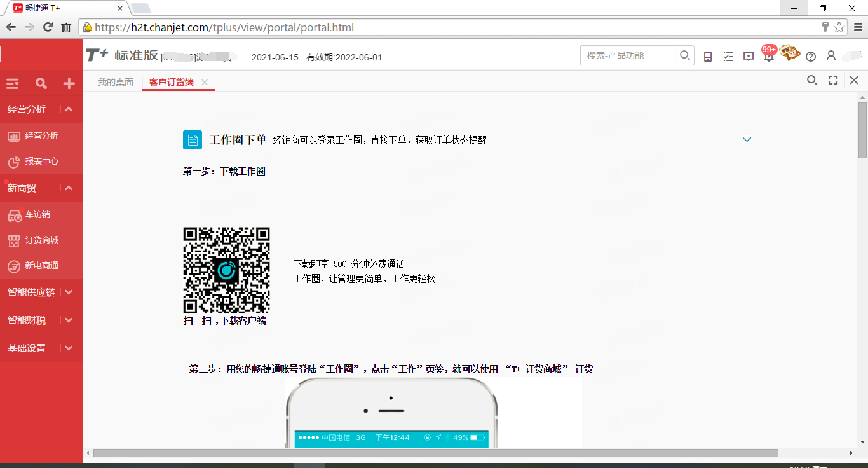Close all tabs X icon in tab bar
The height and width of the screenshot is (468, 868).
tap(854, 80)
